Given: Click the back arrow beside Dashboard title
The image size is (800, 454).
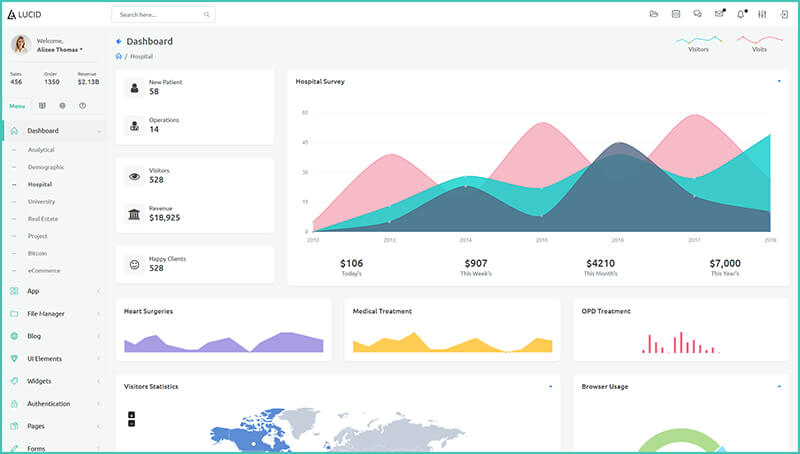Looking at the screenshot, I should 119,42.
